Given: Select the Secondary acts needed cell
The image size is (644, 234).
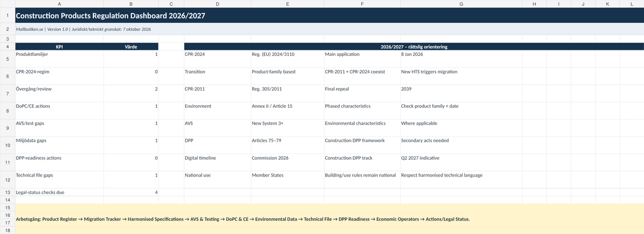Looking at the screenshot, I should [x=460, y=144].
